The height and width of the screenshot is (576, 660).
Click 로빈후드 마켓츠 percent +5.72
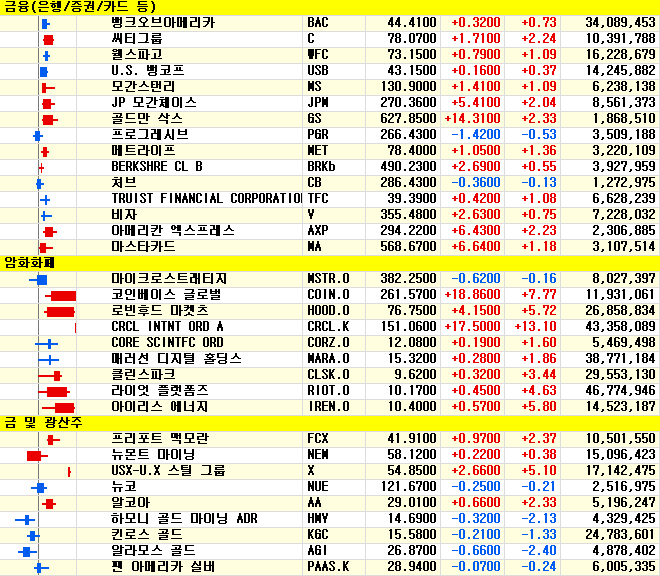pyautogui.click(x=539, y=310)
